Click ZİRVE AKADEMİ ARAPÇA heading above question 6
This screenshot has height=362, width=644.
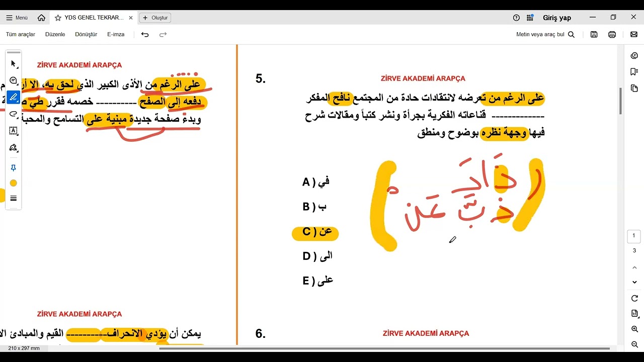[x=426, y=333]
